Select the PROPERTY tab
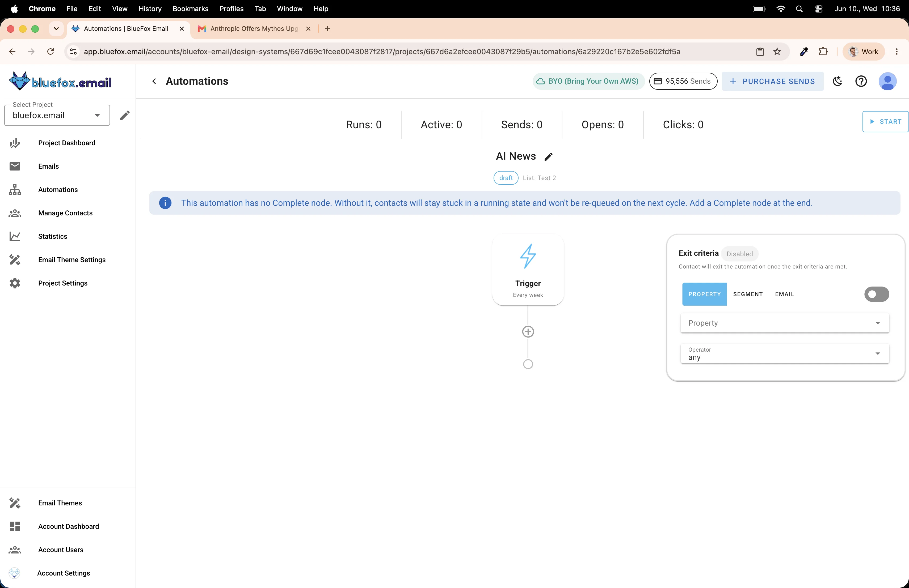 pos(704,294)
